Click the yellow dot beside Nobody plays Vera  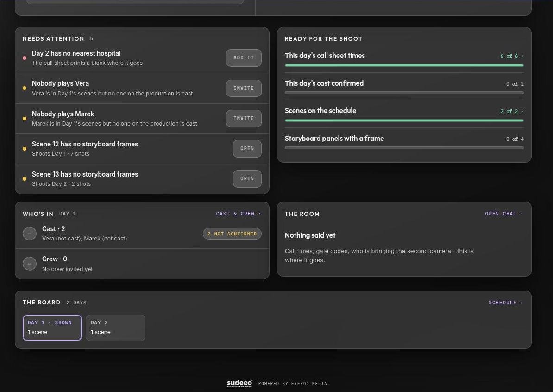25,88
